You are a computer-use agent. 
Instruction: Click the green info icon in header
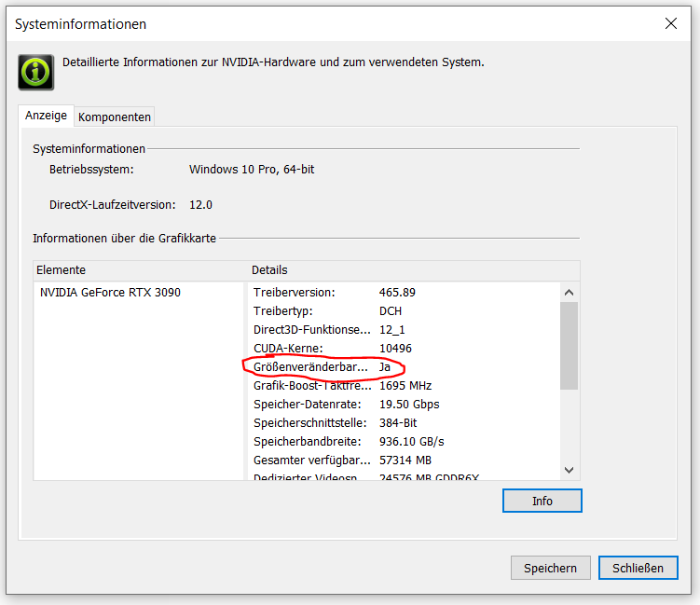point(36,73)
